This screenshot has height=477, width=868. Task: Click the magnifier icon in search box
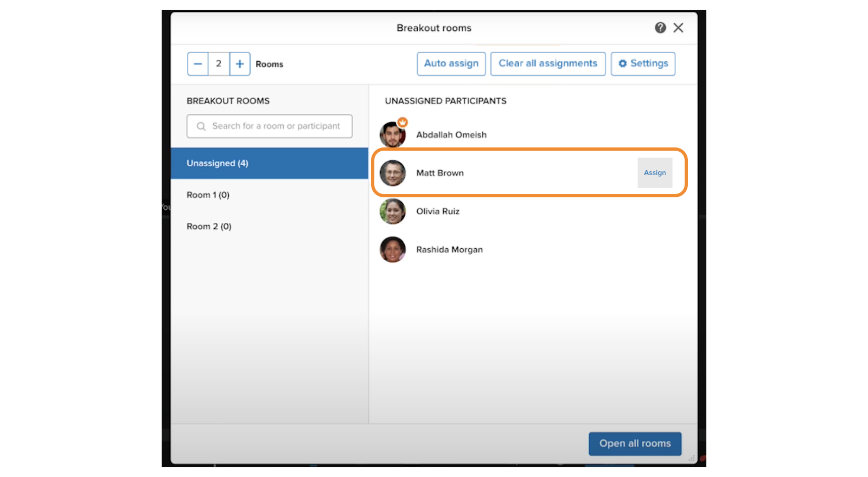pos(201,126)
